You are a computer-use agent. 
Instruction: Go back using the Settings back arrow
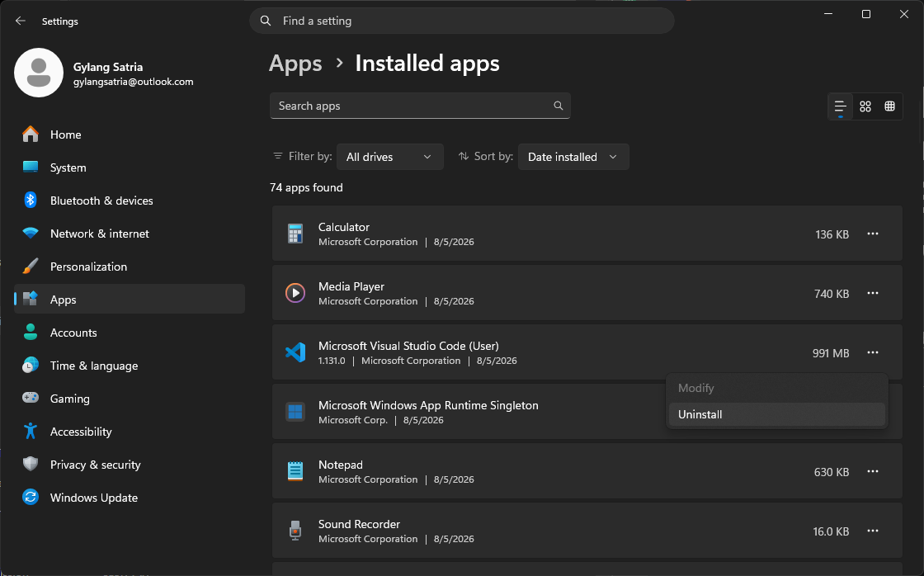click(21, 21)
